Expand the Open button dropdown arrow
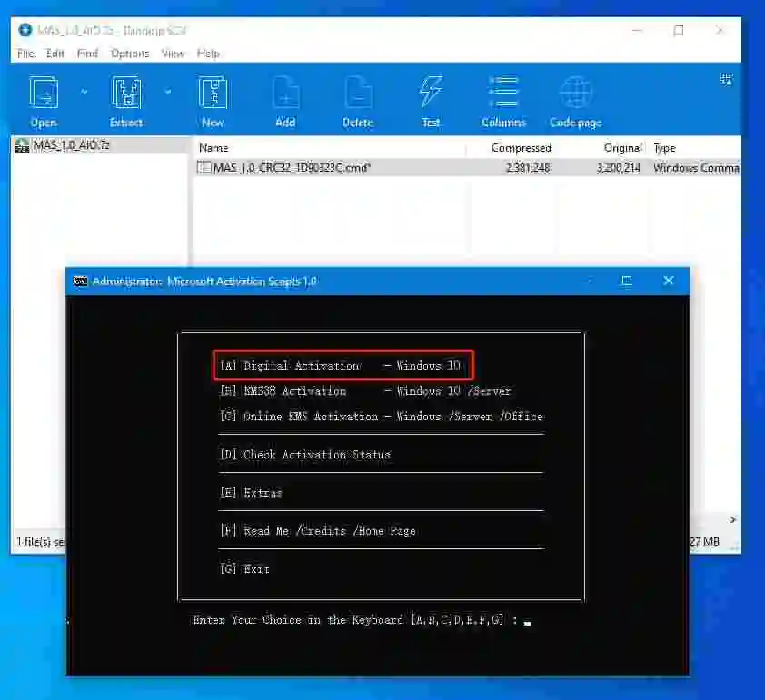Viewport: 765px width, 700px height. tap(84, 91)
